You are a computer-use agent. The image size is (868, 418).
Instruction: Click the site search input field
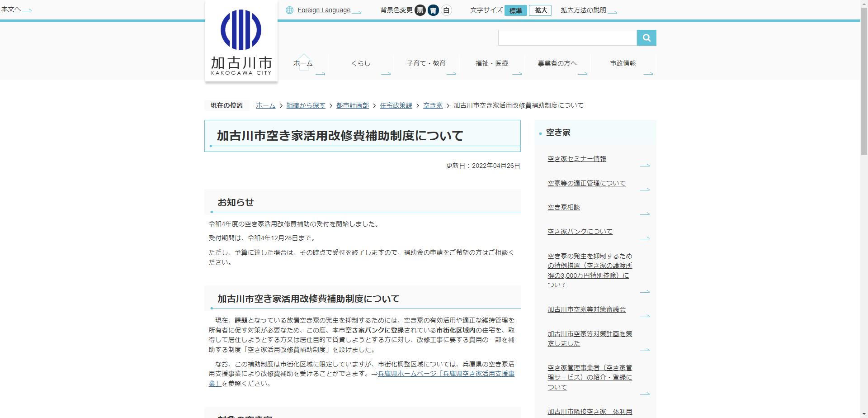coord(567,38)
